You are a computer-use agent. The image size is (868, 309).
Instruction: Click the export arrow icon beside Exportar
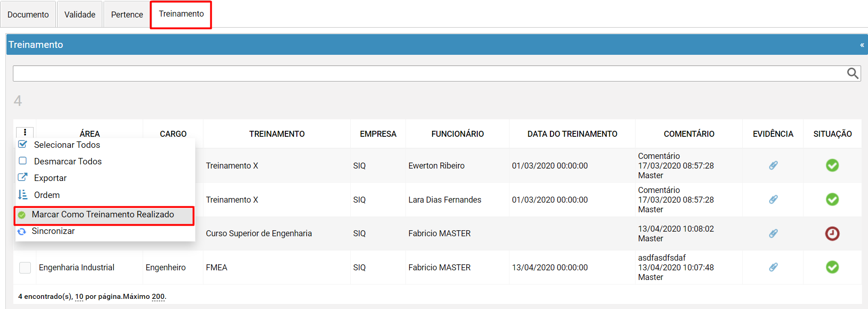click(x=23, y=177)
